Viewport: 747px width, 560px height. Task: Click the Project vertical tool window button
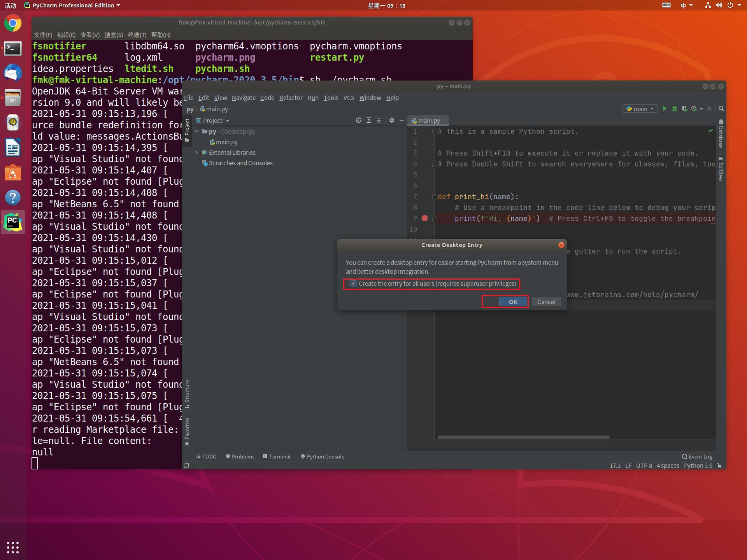coord(187,130)
